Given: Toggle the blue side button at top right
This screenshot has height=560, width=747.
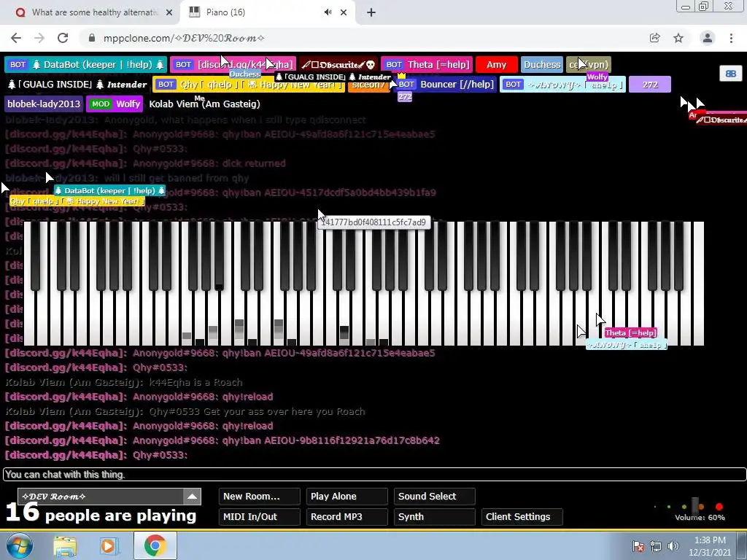Looking at the screenshot, I should 731,74.
